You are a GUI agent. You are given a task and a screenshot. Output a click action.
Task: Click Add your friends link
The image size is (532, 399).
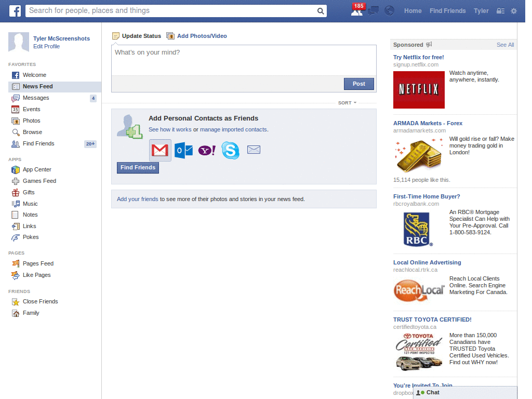click(x=137, y=199)
